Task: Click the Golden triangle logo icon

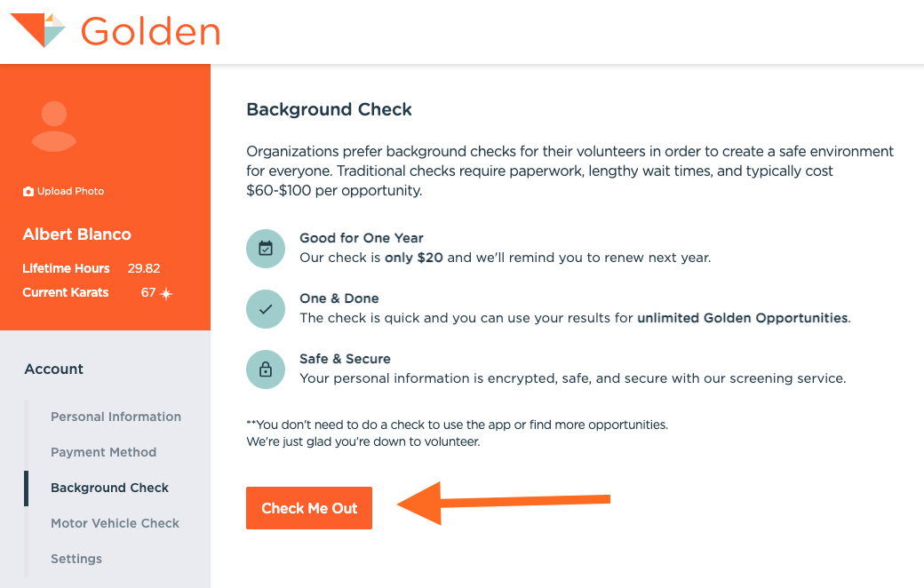Action: click(38, 30)
